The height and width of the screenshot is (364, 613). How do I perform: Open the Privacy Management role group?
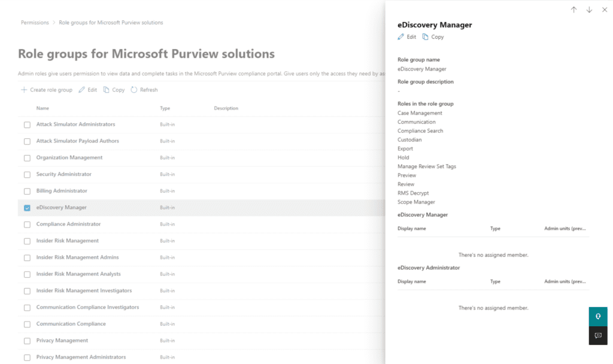click(x=62, y=341)
